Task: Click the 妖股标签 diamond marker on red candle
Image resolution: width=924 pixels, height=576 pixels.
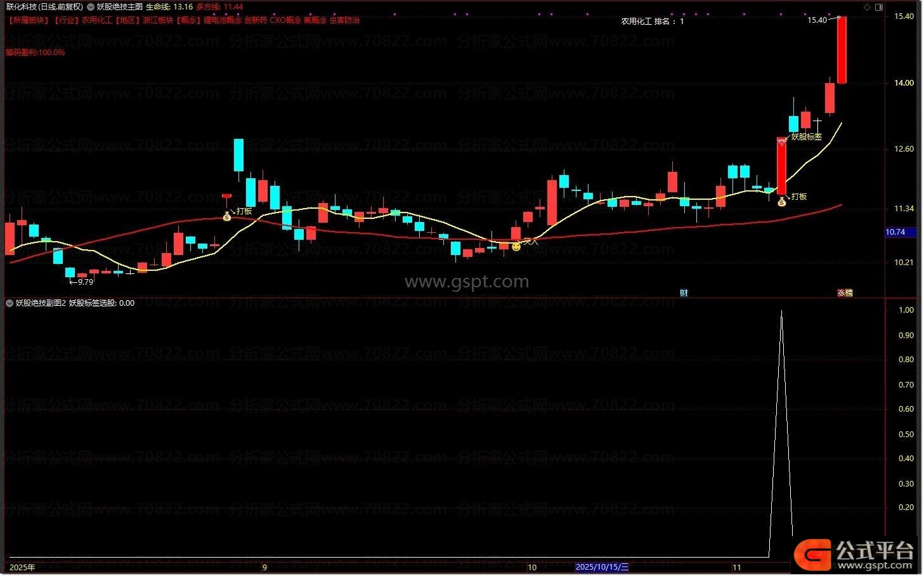Action: (781, 142)
